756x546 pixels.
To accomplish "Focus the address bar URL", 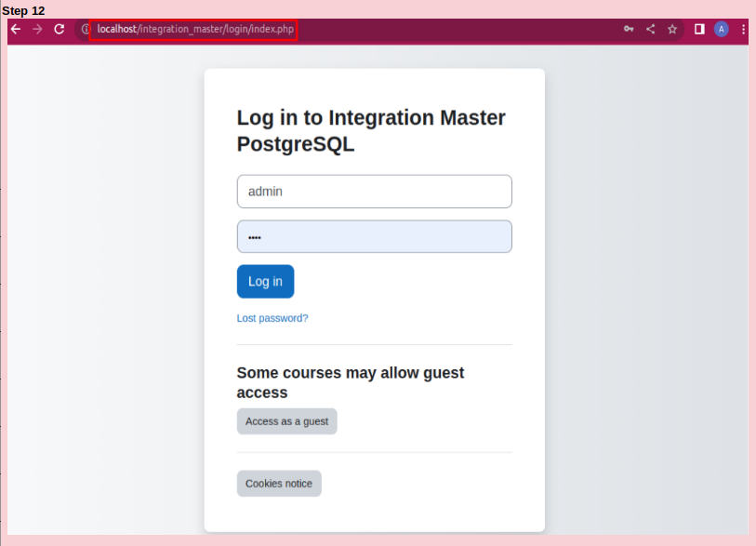I will coord(195,29).
